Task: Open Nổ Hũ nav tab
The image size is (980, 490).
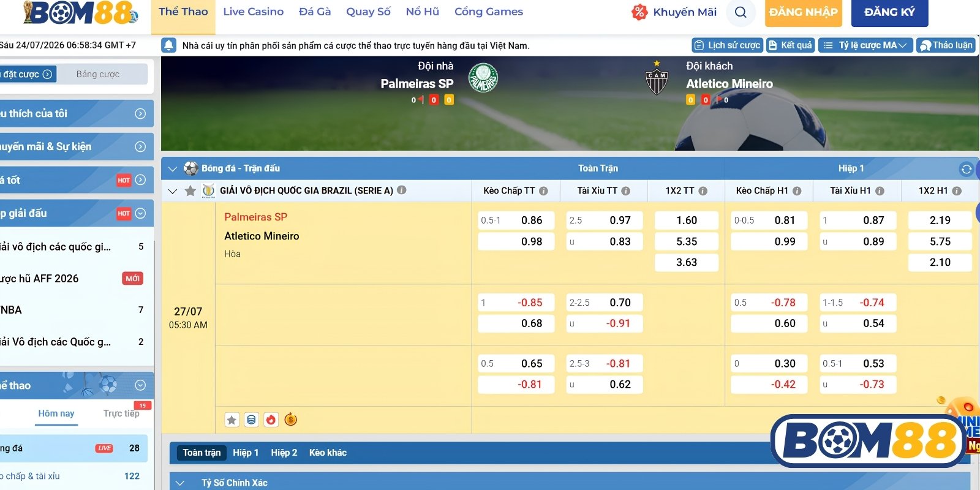Action: [x=423, y=12]
